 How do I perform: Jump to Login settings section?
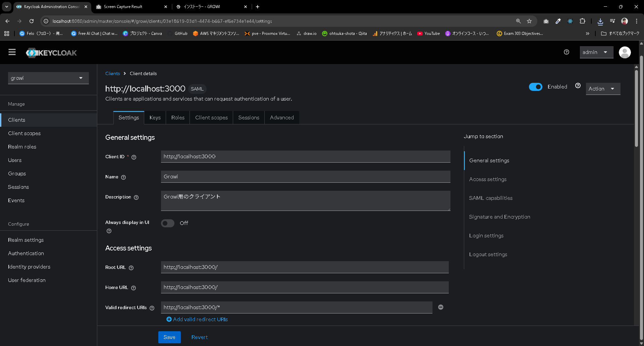[486, 236]
